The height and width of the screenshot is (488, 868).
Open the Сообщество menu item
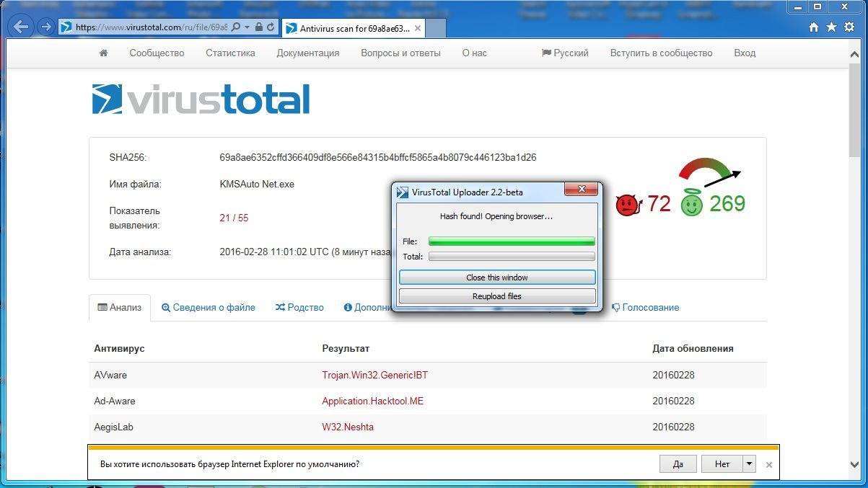point(157,53)
